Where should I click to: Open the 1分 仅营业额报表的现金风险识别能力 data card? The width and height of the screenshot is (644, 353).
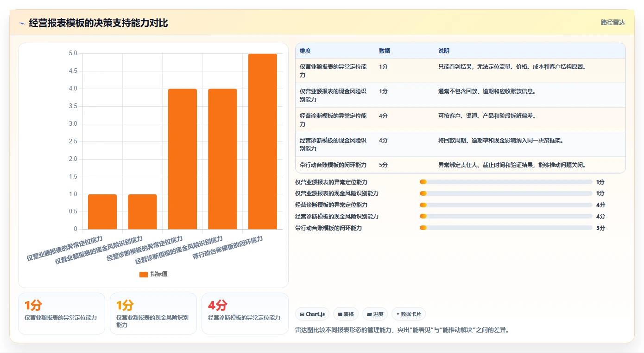[153, 313]
